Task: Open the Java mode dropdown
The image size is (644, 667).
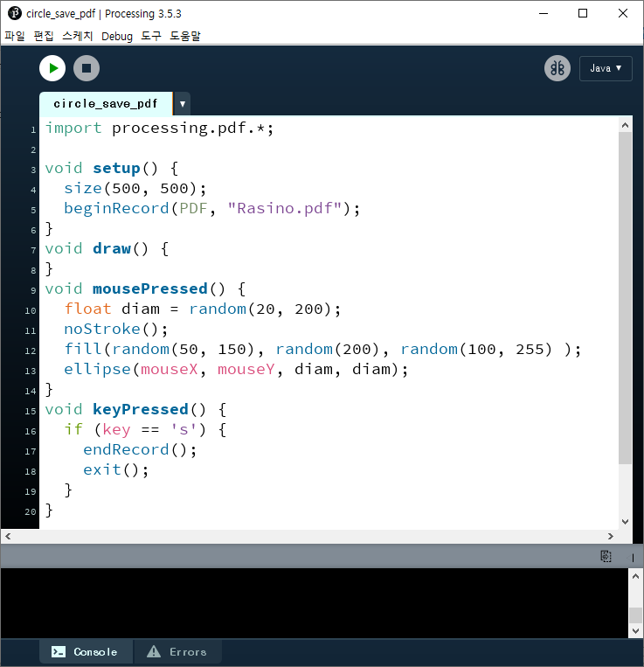Action: (606, 68)
